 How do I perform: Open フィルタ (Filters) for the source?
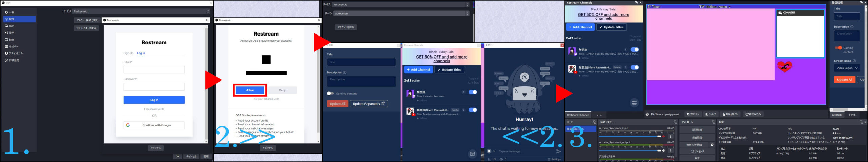pos(711,114)
